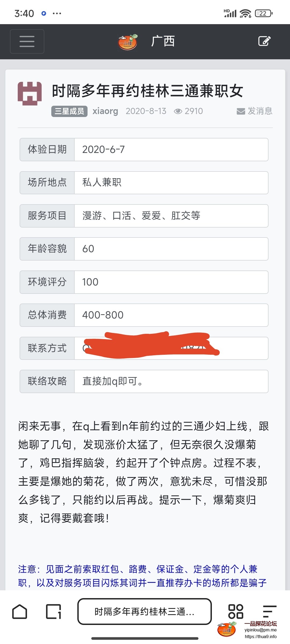Screen dimensions: 290x644
Task: Open the browser menu lines icon
Action: [x=269, y=612]
